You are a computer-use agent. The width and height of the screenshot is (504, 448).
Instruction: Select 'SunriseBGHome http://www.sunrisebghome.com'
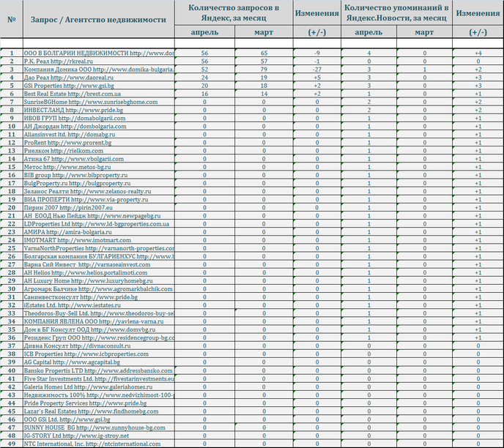point(99,102)
